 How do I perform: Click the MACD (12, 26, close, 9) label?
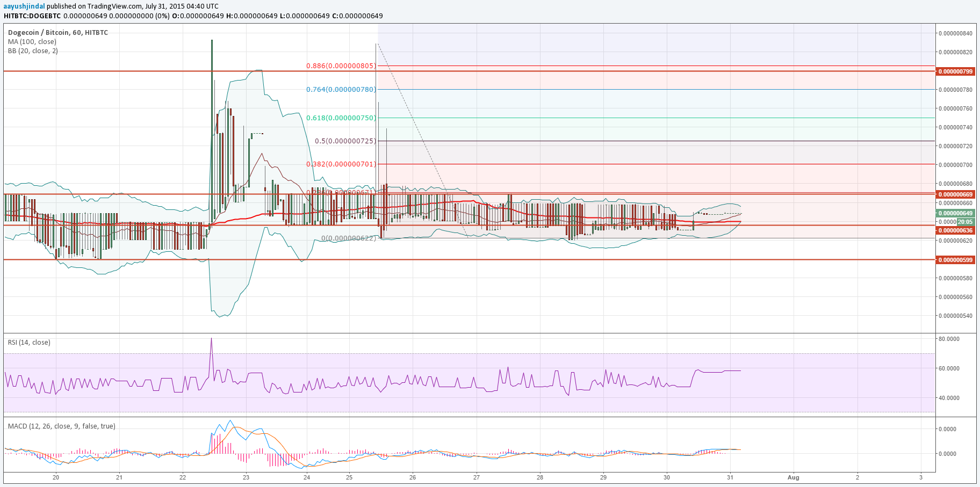(61, 426)
